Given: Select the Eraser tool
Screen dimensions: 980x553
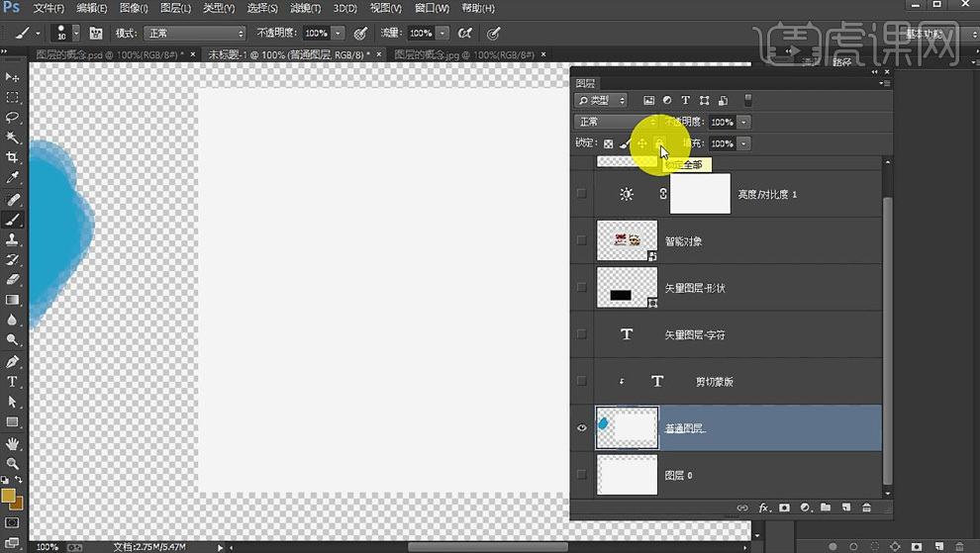Looking at the screenshot, I should (12, 279).
